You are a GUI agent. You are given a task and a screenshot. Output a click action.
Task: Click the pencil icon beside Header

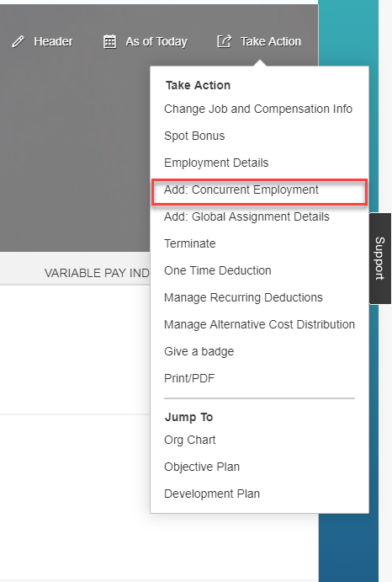pos(18,41)
